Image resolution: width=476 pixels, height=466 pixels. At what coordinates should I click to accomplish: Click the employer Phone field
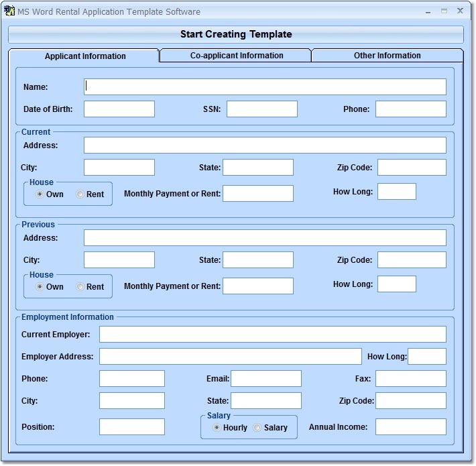132,379
